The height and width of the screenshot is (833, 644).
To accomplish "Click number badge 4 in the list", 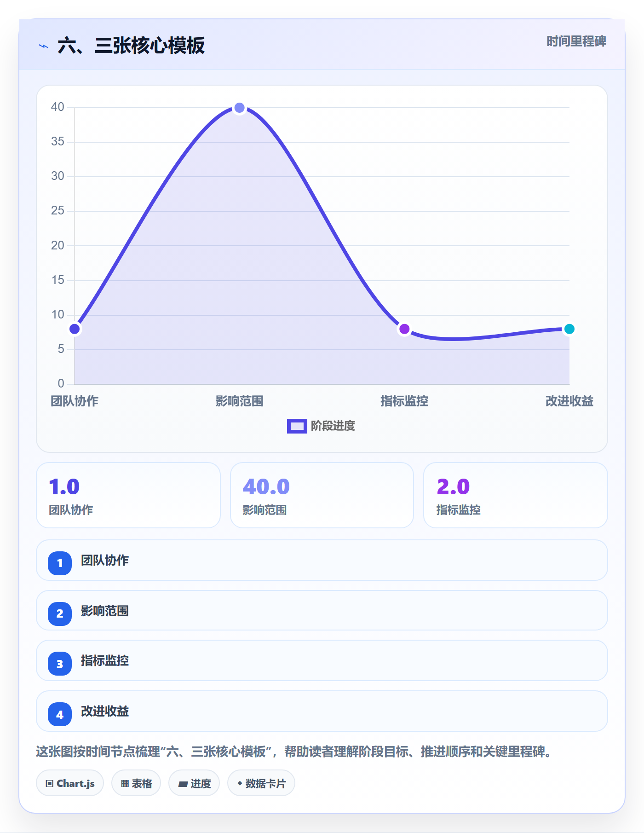I will [x=60, y=714].
